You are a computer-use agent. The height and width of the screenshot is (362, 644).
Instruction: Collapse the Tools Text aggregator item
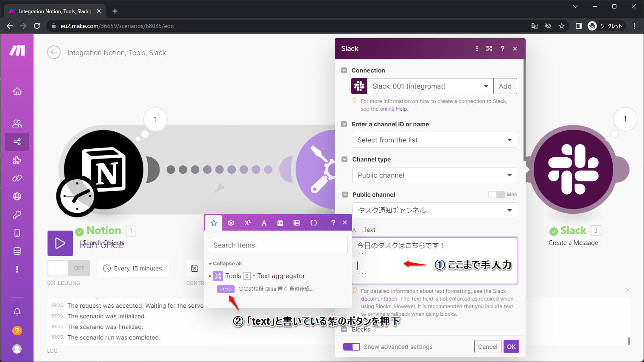(x=210, y=276)
